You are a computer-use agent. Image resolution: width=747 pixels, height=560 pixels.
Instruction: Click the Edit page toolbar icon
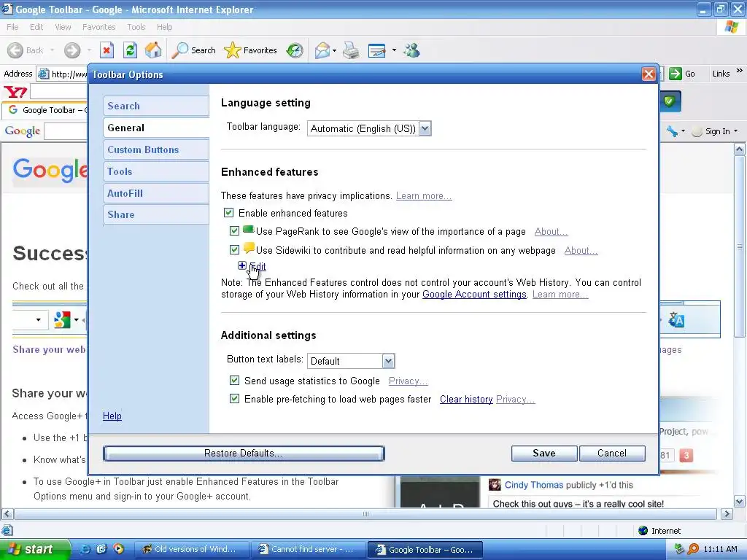(377, 50)
